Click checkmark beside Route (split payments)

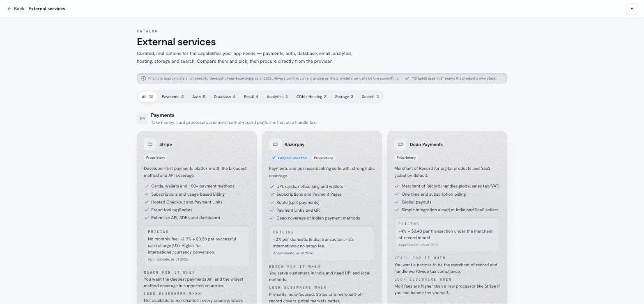(271, 203)
